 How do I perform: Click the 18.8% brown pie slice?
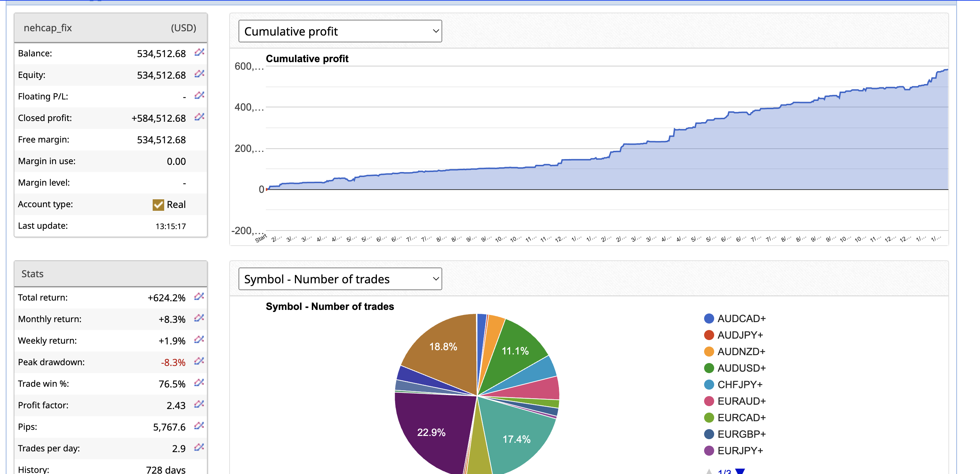point(443,346)
